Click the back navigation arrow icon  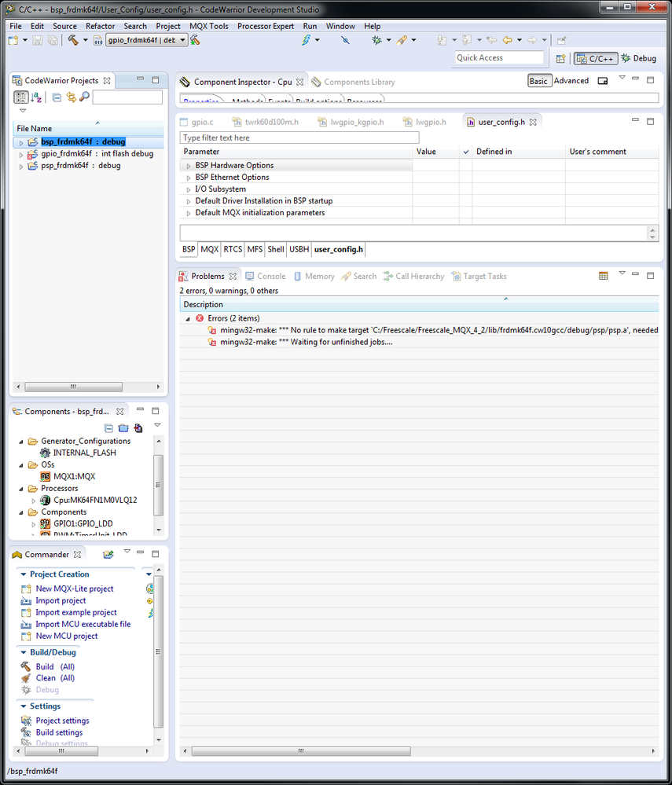pos(507,40)
